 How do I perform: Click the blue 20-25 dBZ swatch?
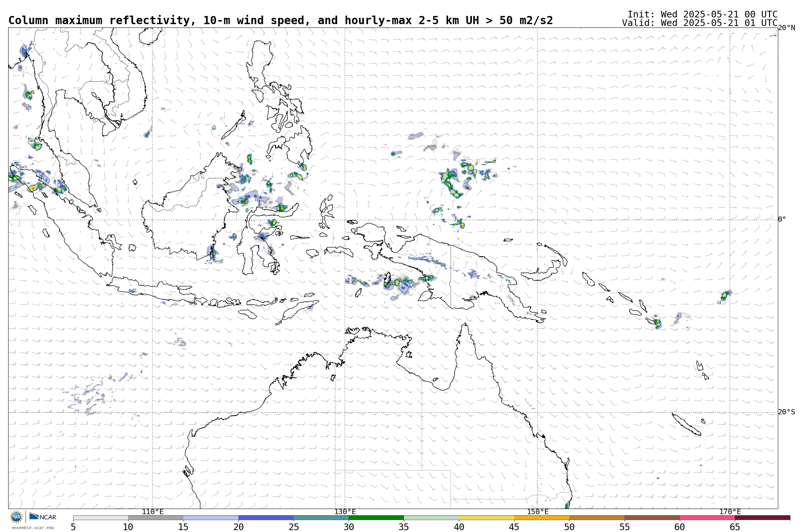point(266,518)
